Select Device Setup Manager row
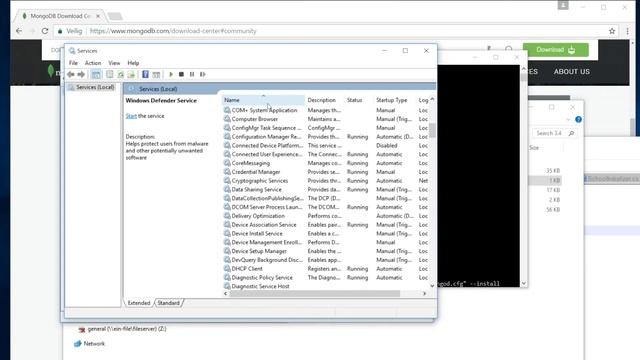This screenshot has height=360, width=640. pyautogui.click(x=326, y=251)
